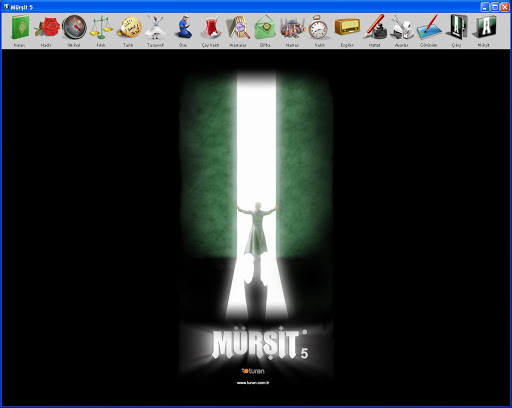
Task: Open the Hattat pen and inkwell icon
Action: click(x=375, y=27)
